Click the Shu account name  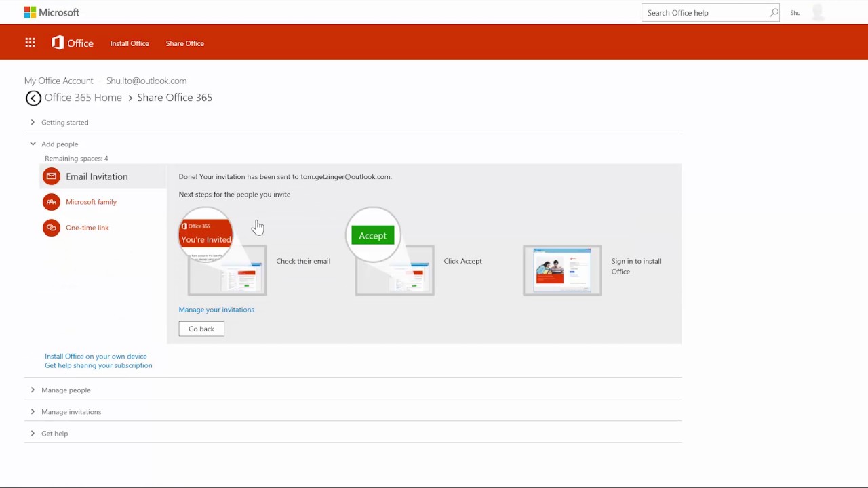(x=795, y=13)
